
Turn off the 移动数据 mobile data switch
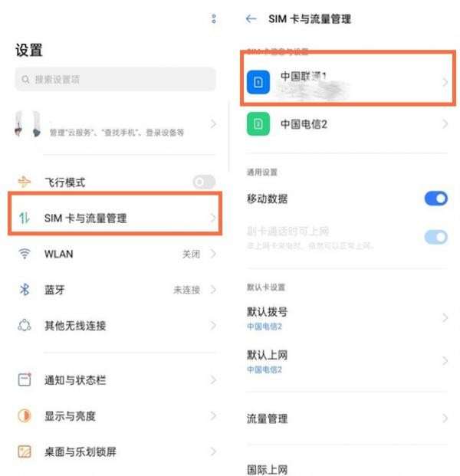click(436, 199)
